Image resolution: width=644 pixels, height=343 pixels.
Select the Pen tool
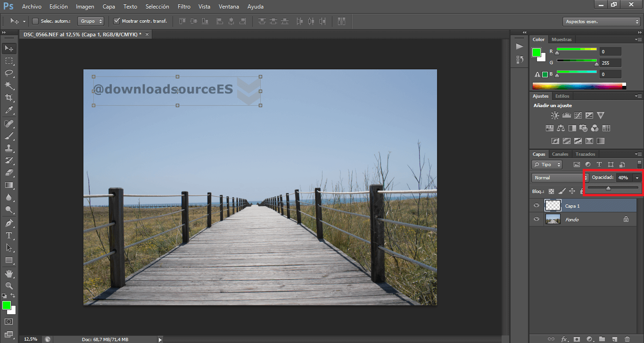9,223
